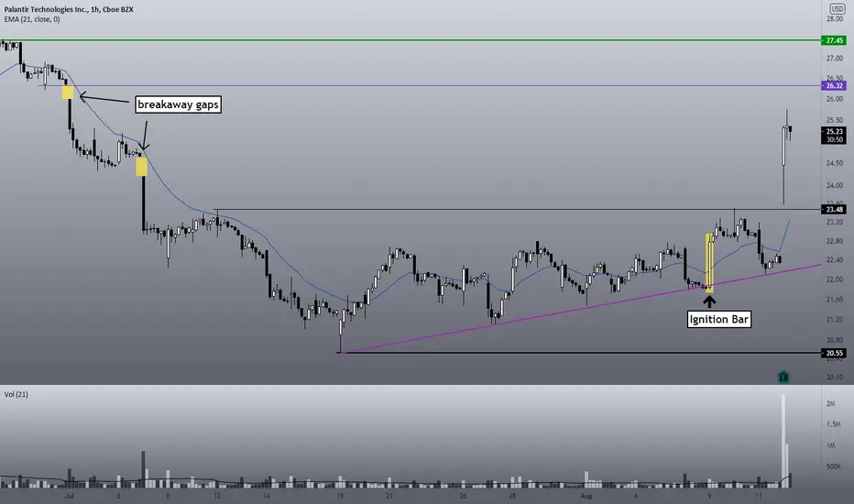
Task: Click the earnings 'E' marker icon
Action: [x=783, y=377]
